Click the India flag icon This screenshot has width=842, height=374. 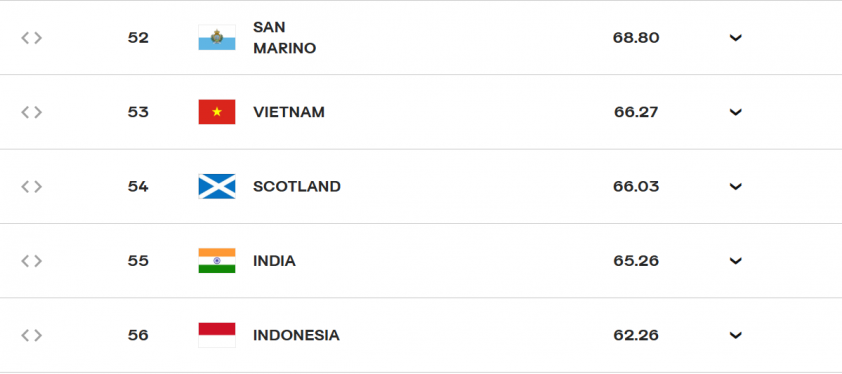[217, 261]
